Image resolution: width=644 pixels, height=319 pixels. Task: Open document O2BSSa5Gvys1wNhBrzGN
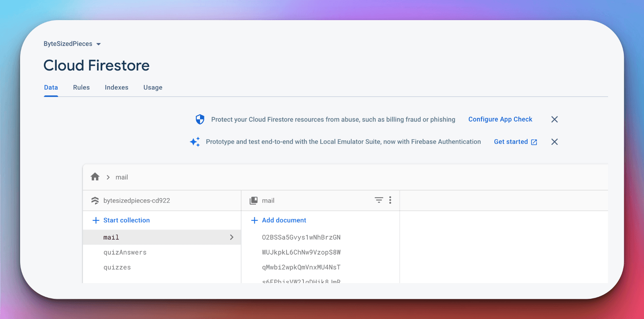point(301,237)
